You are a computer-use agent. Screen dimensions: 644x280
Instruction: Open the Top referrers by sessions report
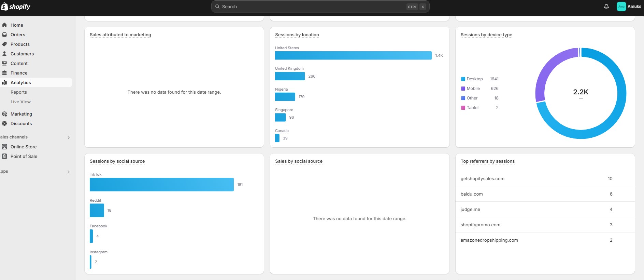click(x=487, y=161)
